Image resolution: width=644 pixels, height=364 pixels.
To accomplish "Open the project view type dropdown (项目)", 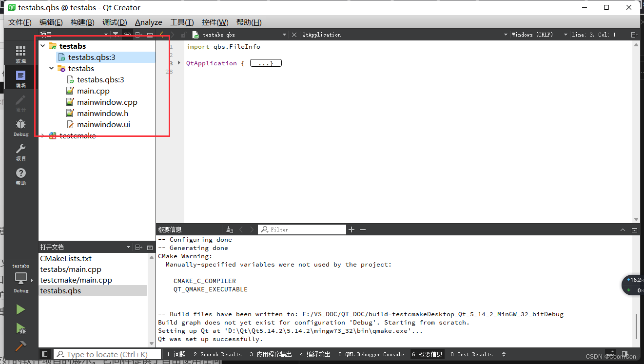I will (x=74, y=35).
